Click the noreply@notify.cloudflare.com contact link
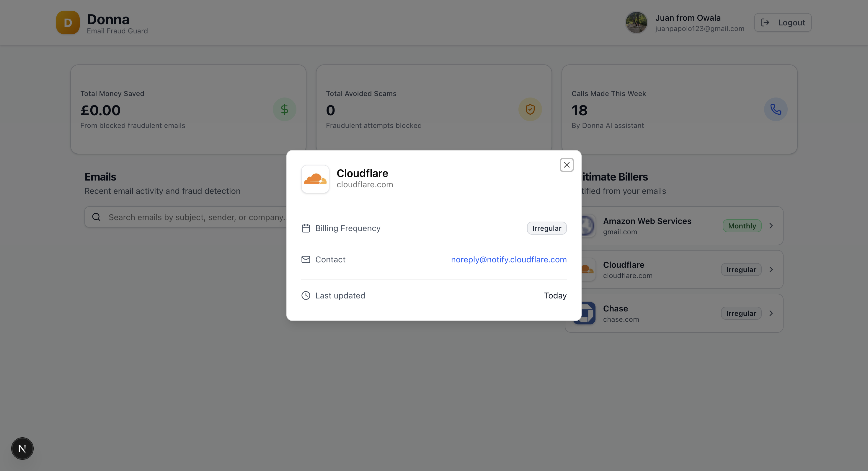The height and width of the screenshot is (471, 868). click(508, 259)
